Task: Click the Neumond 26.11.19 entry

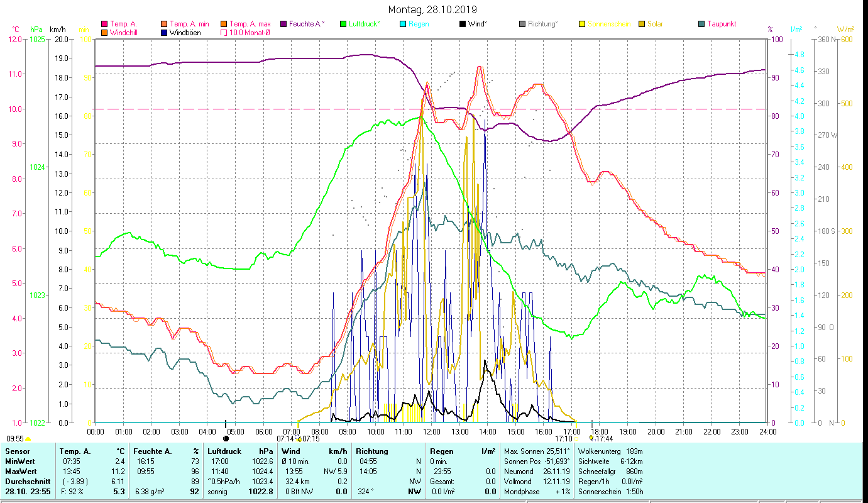Action: pos(536,471)
